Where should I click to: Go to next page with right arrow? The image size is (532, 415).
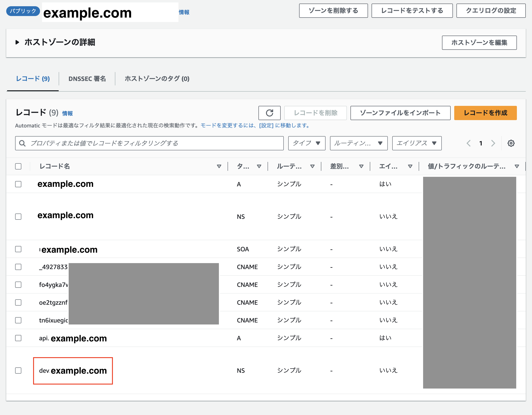[493, 143]
